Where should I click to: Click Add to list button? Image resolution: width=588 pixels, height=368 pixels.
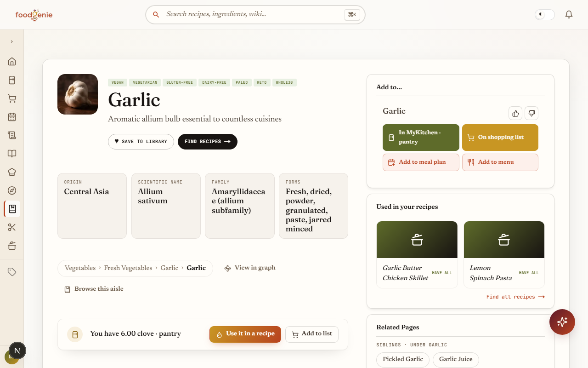312,334
